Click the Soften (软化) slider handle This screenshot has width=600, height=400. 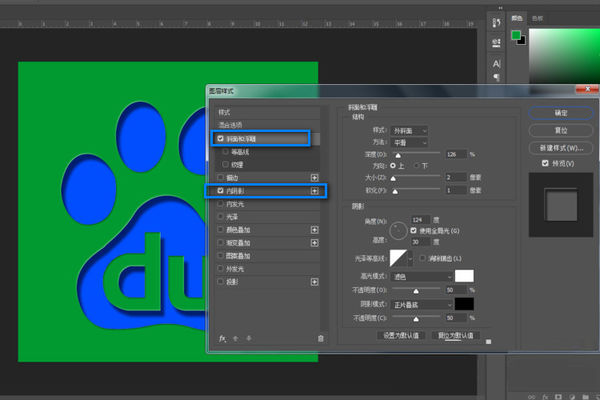click(395, 191)
